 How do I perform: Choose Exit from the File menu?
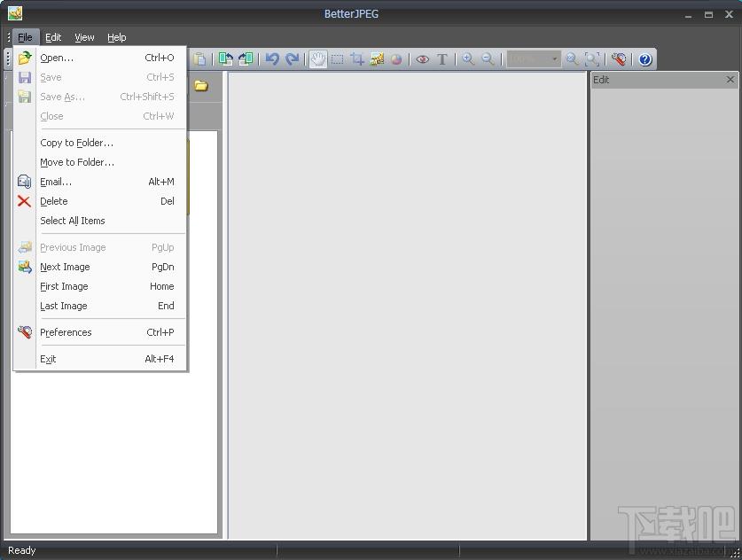(100, 359)
